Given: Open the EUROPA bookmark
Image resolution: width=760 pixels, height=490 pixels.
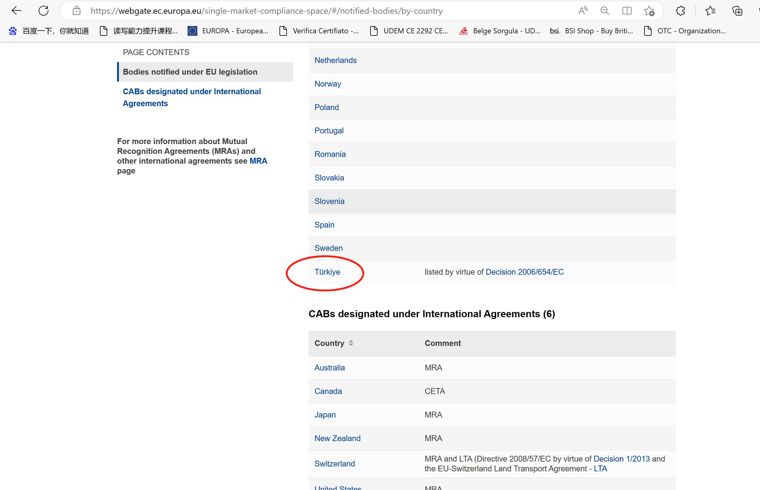Looking at the screenshot, I should (228, 31).
